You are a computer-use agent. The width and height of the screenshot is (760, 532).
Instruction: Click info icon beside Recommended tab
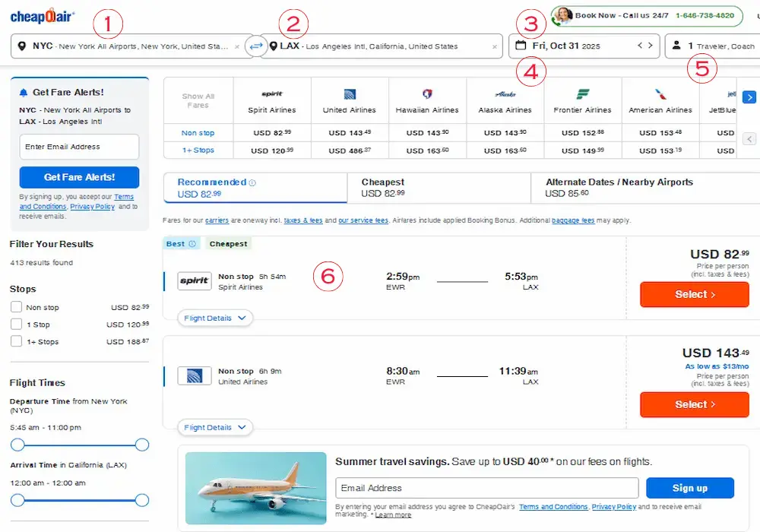(x=252, y=182)
